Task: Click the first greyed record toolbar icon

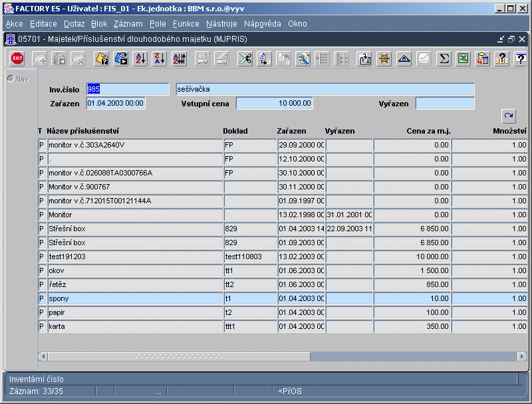Action: coord(39,58)
